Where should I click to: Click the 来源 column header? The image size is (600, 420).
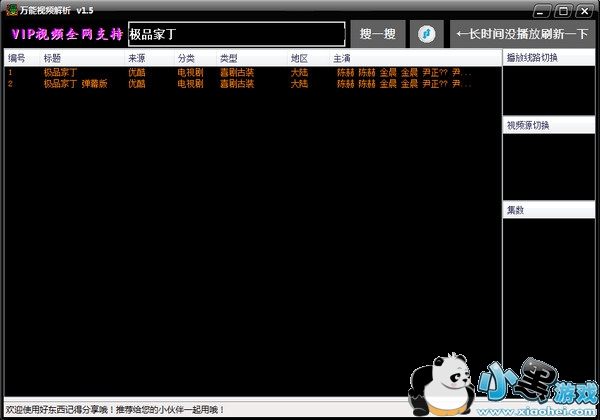pos(149,58)
